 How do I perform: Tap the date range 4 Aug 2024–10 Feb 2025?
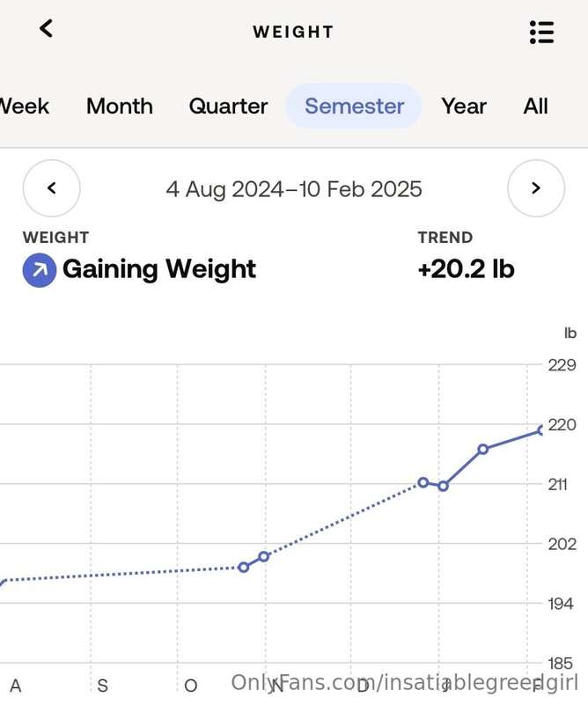pos(294,189)
